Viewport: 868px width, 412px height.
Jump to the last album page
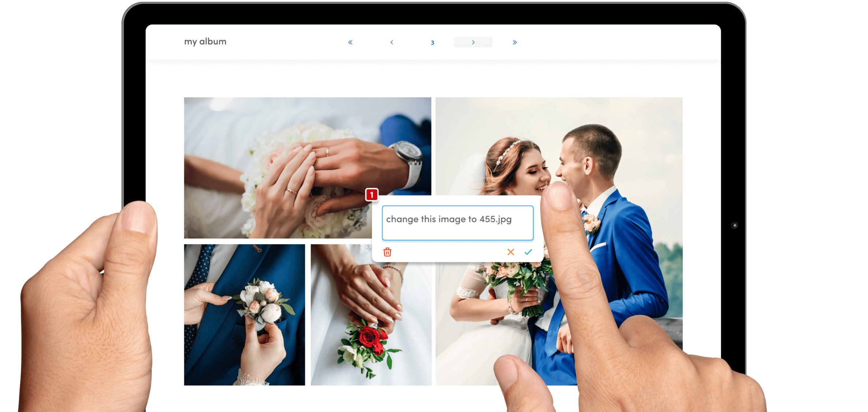[x=515, y=43]
